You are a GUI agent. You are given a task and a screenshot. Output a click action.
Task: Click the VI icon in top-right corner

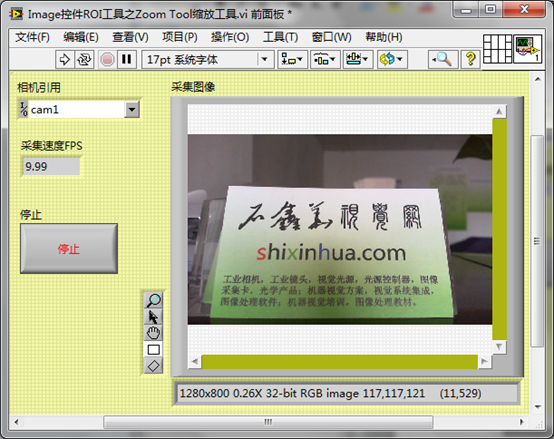point(528,49)
